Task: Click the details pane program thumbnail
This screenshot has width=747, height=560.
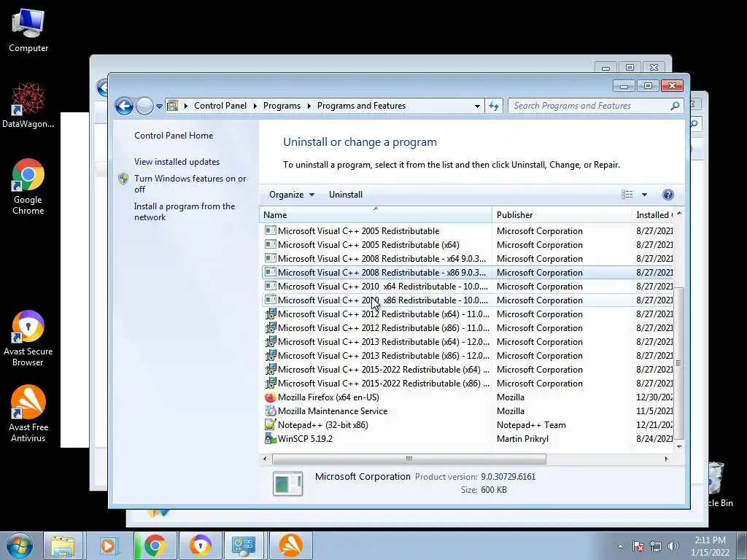Action: [287, 483]
